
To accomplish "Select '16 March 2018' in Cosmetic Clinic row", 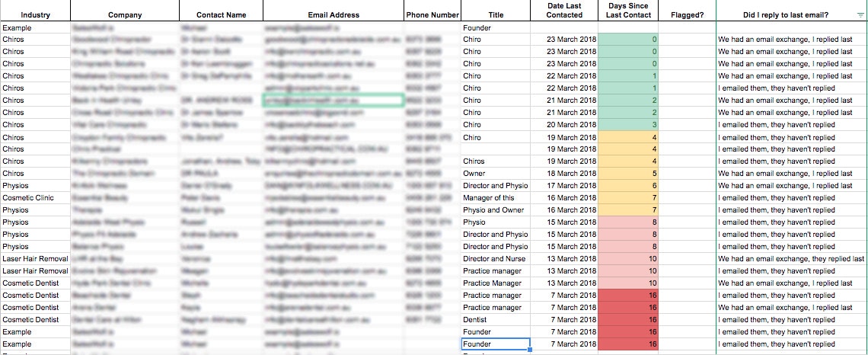I will click(564, 198).
